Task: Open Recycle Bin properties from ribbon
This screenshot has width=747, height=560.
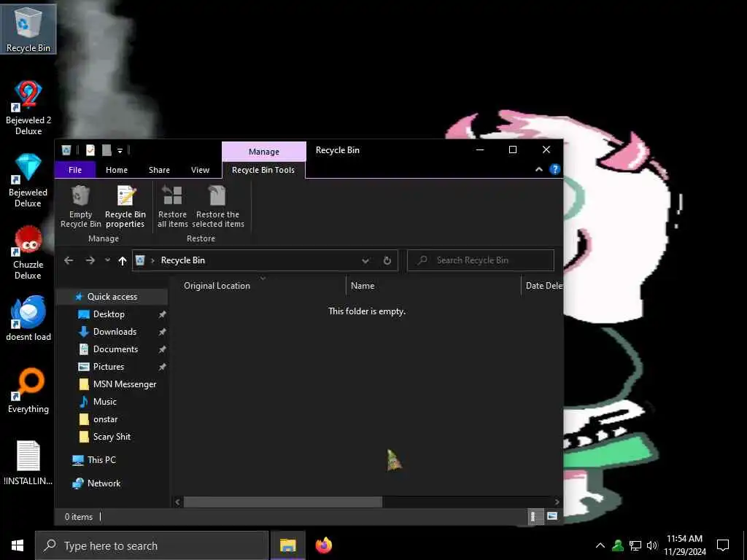Action: point(125,206)
